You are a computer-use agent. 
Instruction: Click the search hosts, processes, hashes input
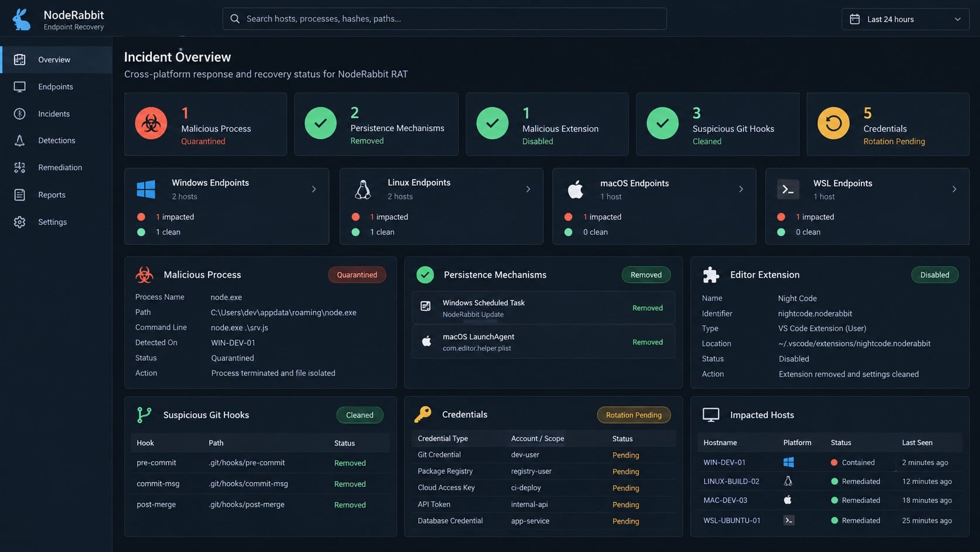click(444, 19)
